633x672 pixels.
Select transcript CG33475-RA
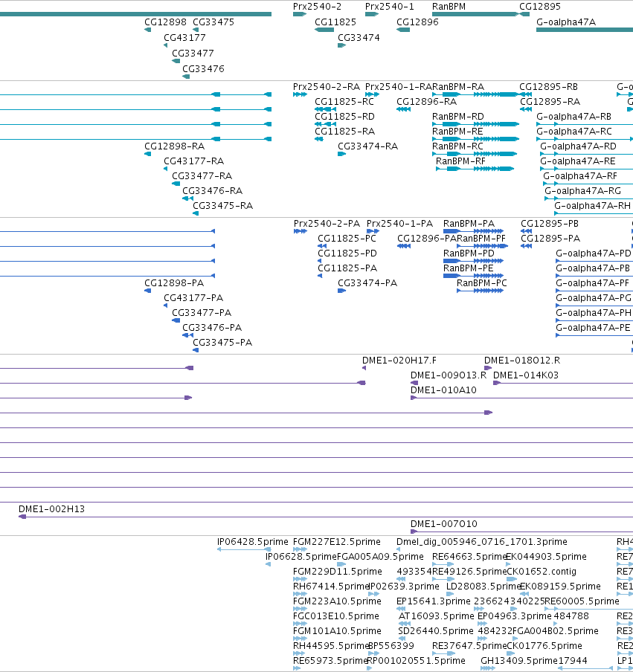[222, 206]
